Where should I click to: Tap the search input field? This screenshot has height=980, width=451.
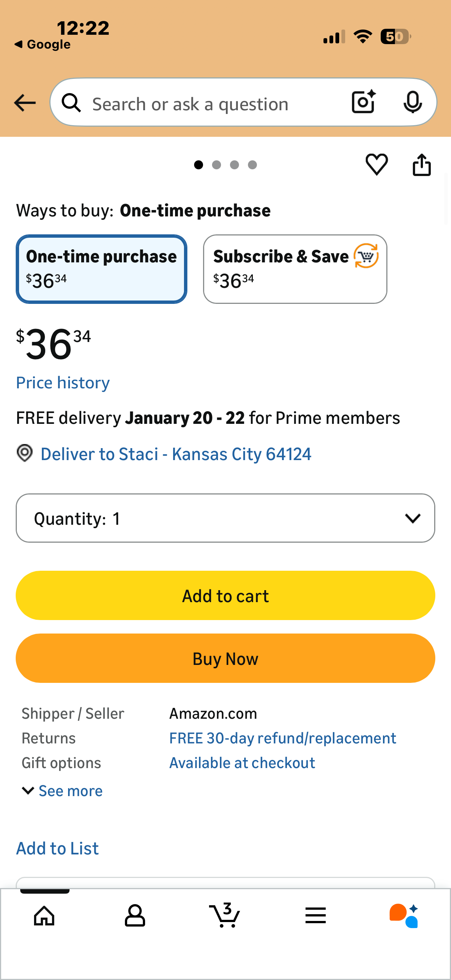click(213, 104)
